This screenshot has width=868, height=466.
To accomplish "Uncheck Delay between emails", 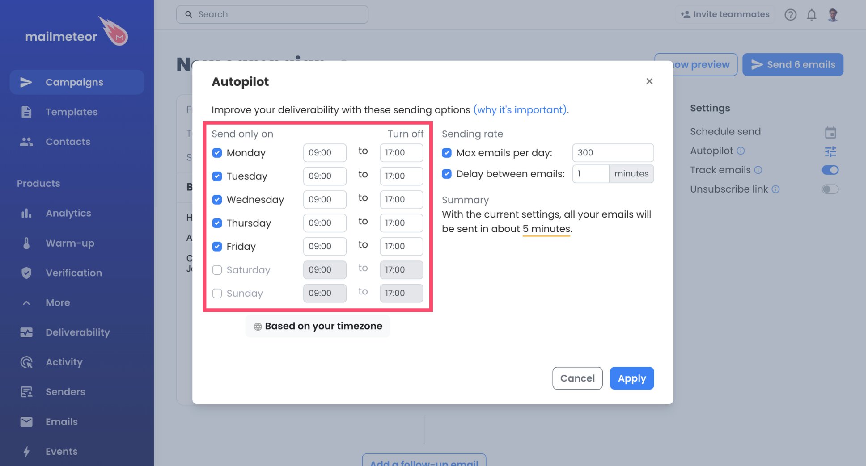I will click(x=446, y=174).
